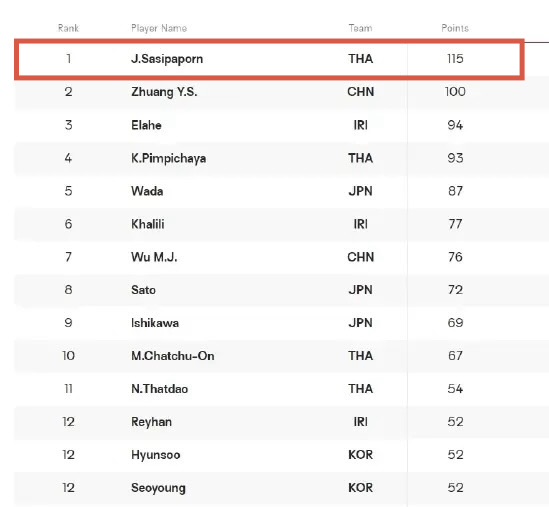
Task: Open K.Pimpichaya player row
Action: coord(269,158)
